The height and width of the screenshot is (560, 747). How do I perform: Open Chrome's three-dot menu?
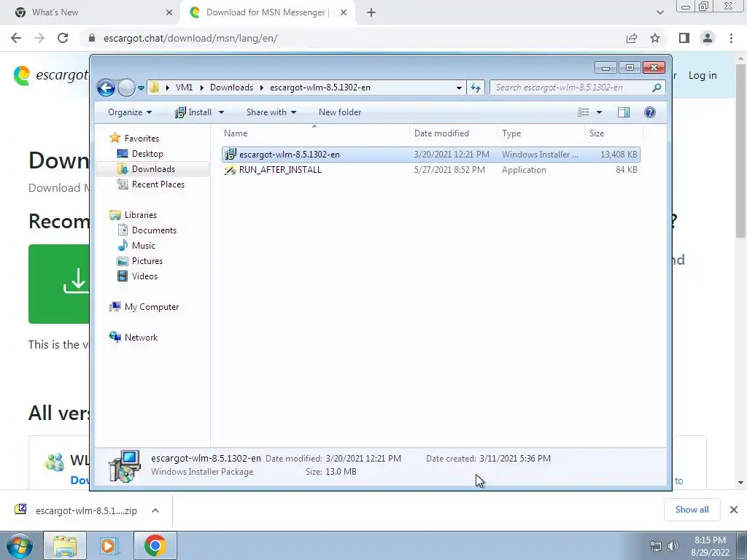(731, 38)
